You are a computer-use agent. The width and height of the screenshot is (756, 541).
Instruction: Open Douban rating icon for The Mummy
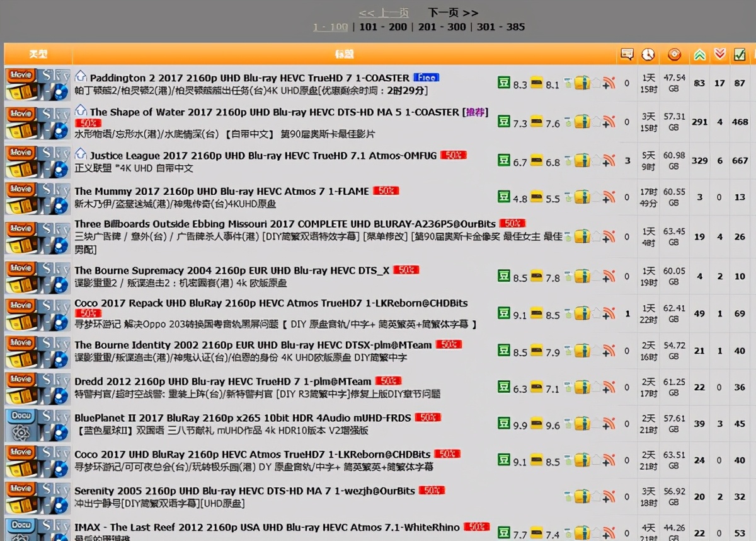[x=503, y=197]
